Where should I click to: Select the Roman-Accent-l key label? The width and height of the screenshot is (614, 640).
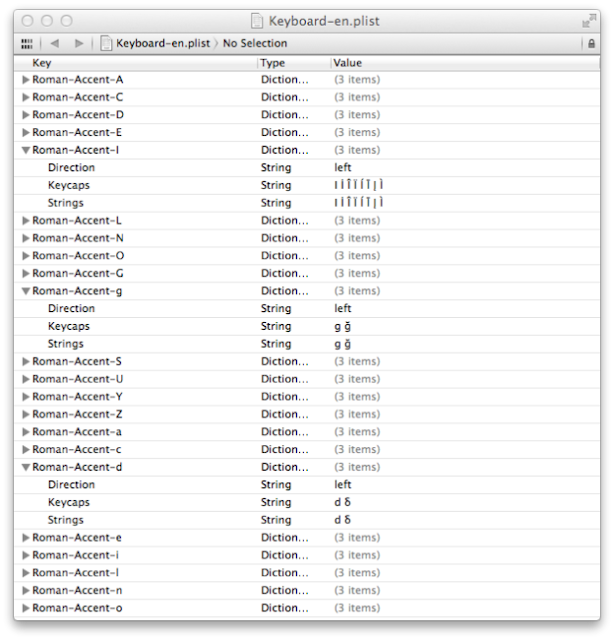[76, 573]
